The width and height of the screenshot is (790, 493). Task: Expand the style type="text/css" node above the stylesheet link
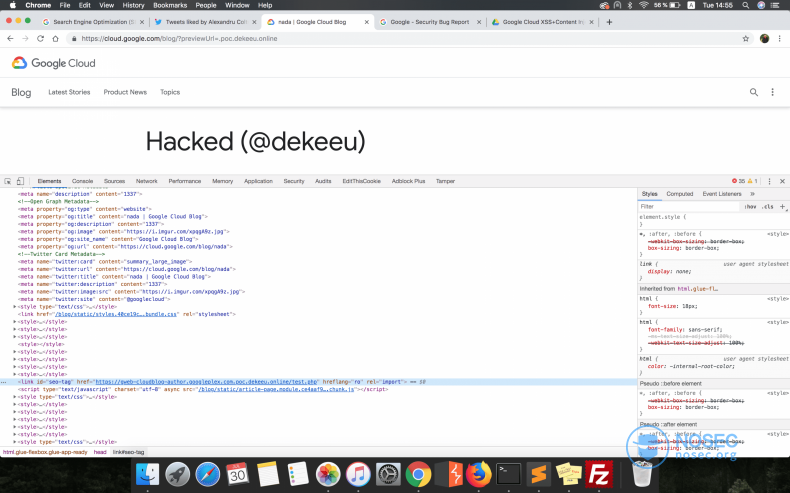click(x=15, y=307)
